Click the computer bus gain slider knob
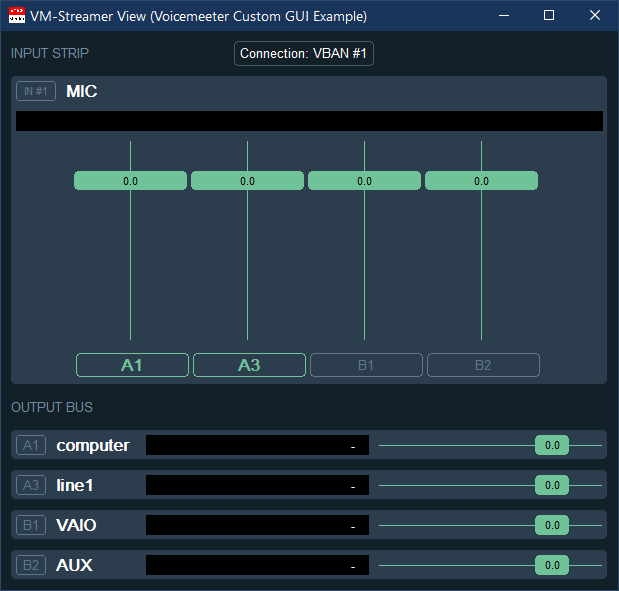This screenshot has width=619, height=591. click(x=552, y=445)
